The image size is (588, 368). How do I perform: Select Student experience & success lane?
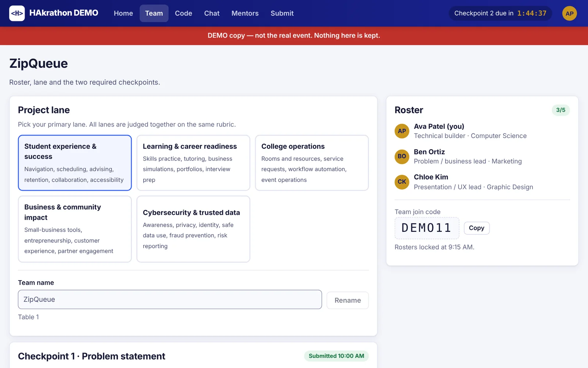coord(75,163)
